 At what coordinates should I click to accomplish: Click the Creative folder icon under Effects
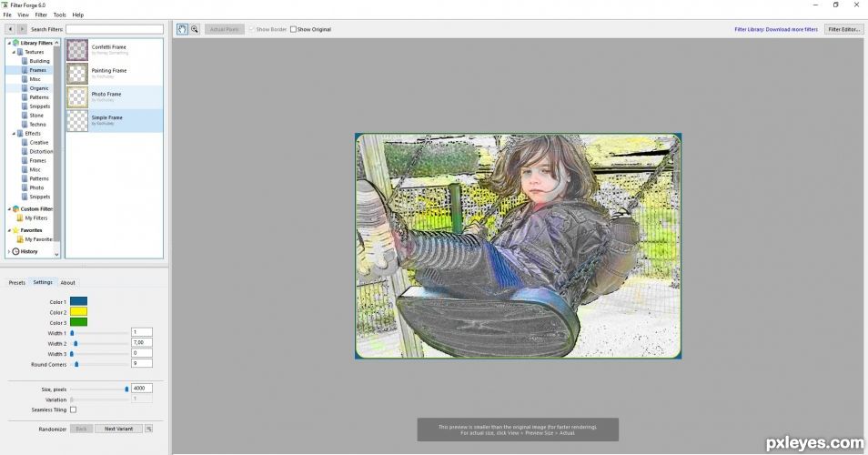point(25,142)
